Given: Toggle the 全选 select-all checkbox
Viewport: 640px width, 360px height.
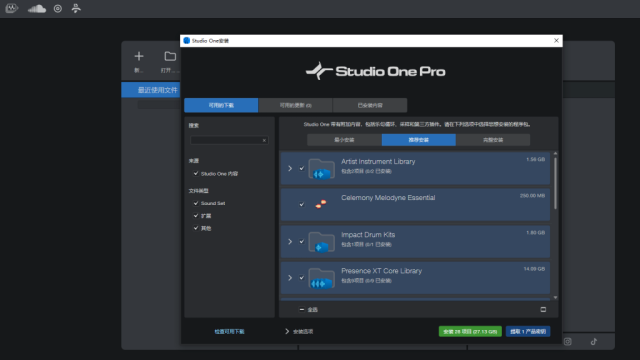Looking at the screenshot, I should click(x=302, y=309).
